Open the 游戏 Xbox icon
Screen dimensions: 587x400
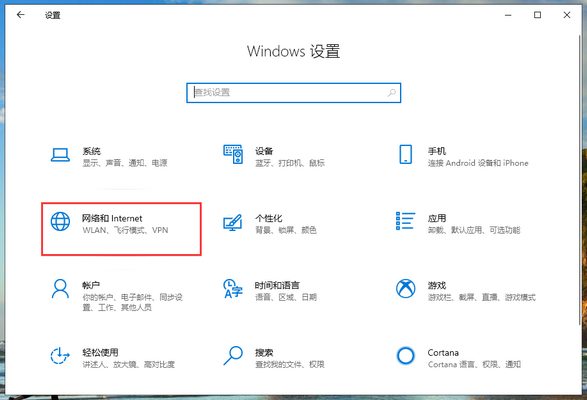[405, 289]
